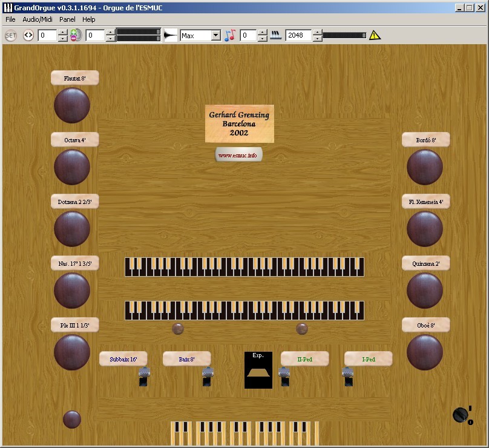
Task: Click the I-Ped coupler label plate
Action: coord(369,359)
